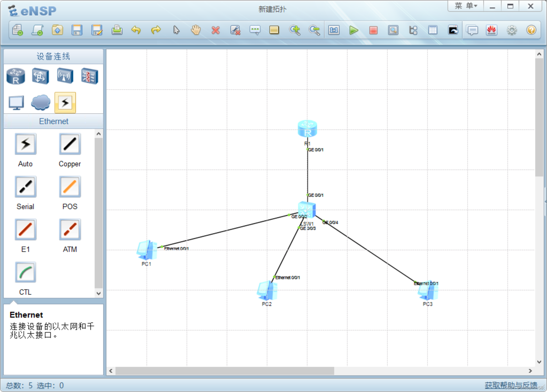Activate the hand pan tool
This screenshot has height=392, width=547.
coord(196,30)
